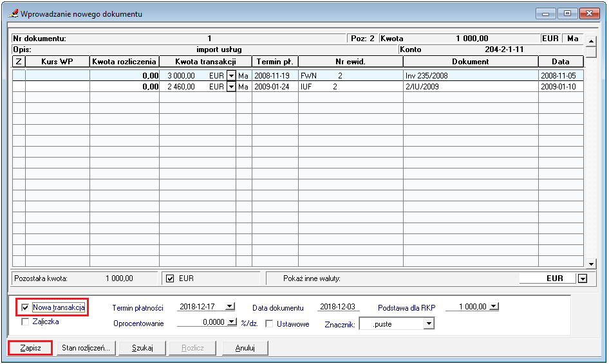The width and height of the screenshot is (609, 364).
Task: Click the header Kwota value 1 000,00
Action: click(472, 39)
